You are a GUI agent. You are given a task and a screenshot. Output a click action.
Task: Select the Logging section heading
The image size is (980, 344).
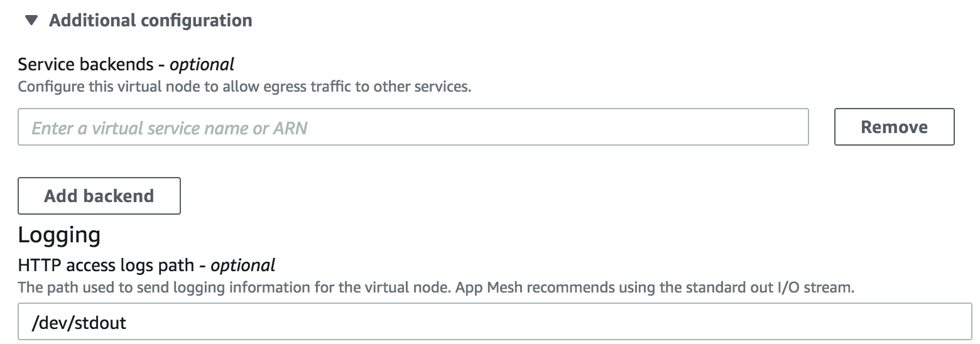pyautogui.click(x=59, y=235)
